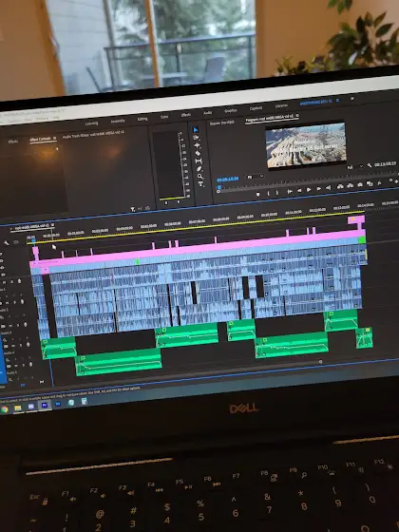Step back one frame in Program monitor

(299, 190)
